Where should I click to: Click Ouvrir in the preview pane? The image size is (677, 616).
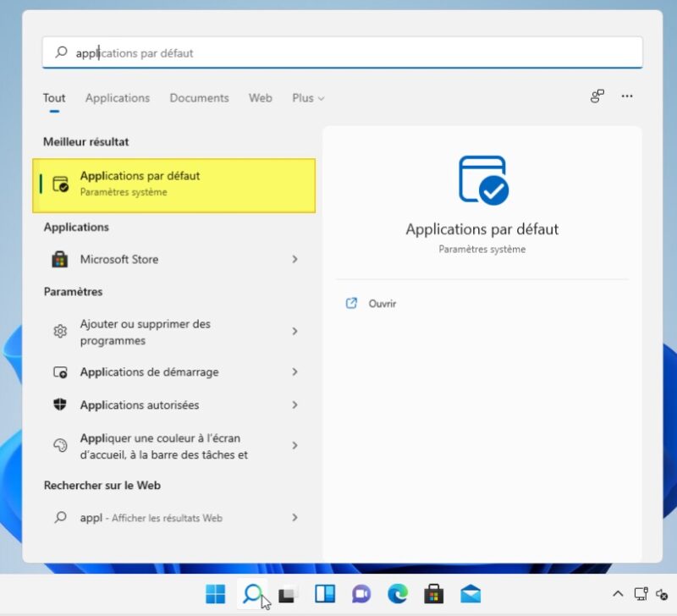click(x=382, y=304)
